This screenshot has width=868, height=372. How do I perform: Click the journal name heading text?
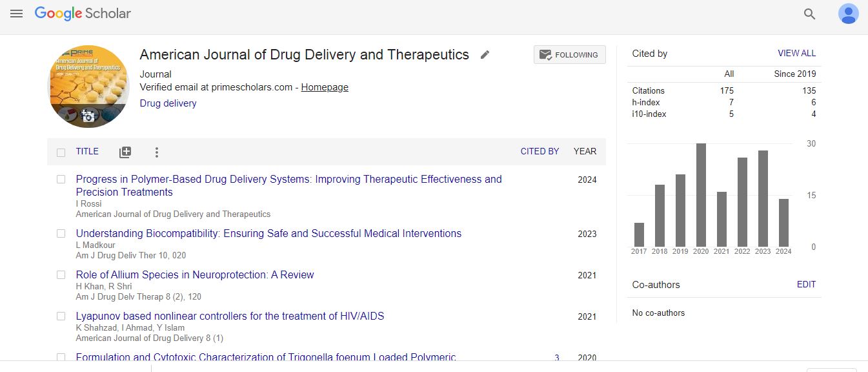pyautogui.click(x=305, y=55)
